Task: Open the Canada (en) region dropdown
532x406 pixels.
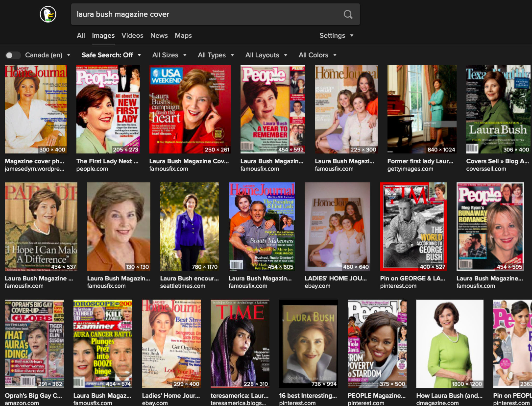Action: click(x=48, y=55)
